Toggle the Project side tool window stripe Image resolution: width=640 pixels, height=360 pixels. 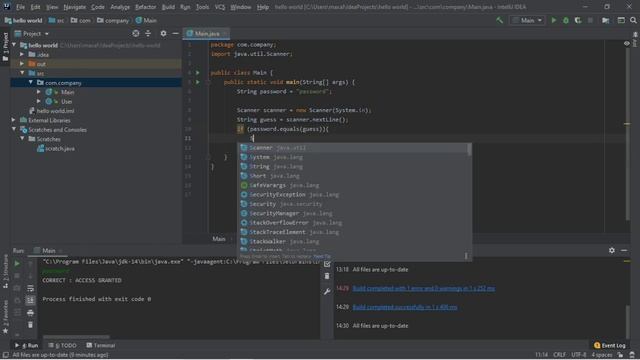pyautogui.click(x=5, y=47)
